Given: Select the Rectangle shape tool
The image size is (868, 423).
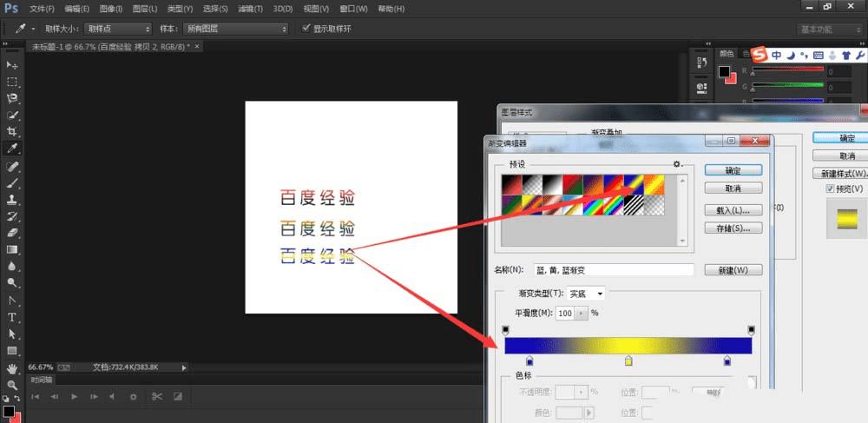Looking at the screenshot, I should tap(11, 350).
